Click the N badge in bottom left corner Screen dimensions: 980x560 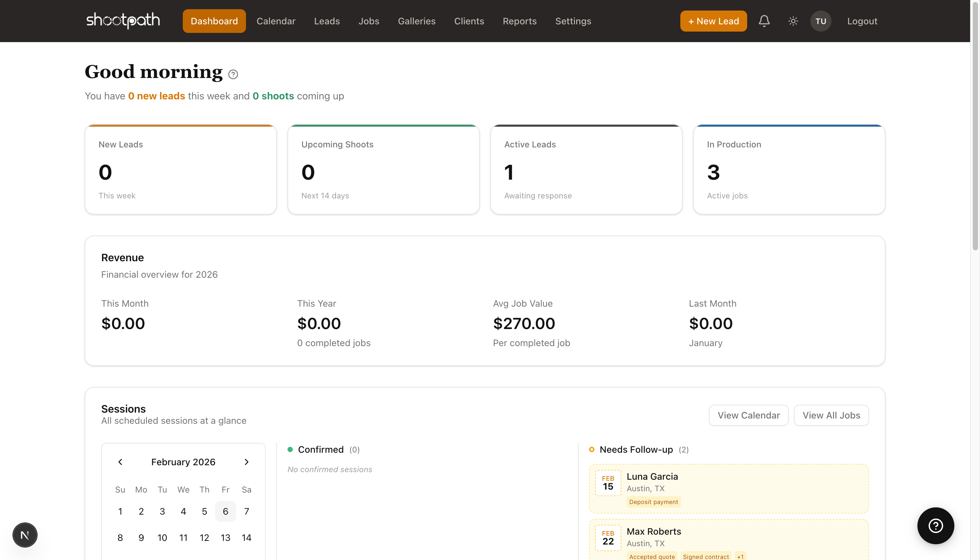[25, 535]
